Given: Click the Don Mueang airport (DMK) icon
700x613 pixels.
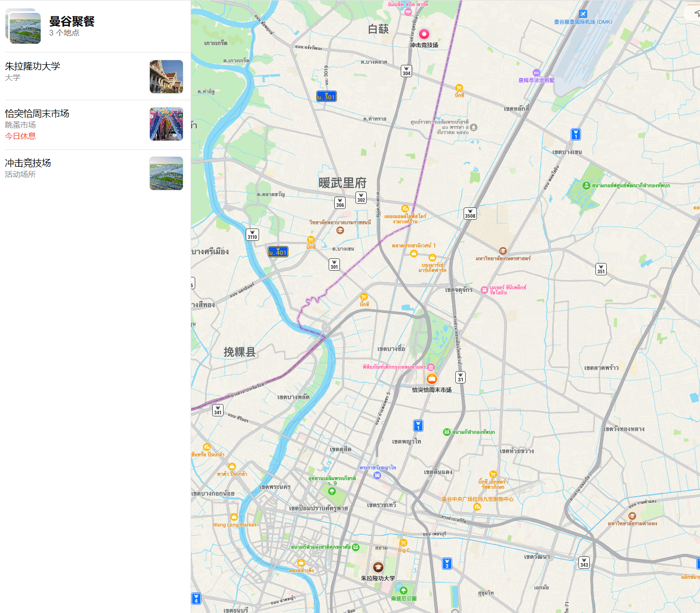Looking at the screenshot, I should pyautogui.click(x=583, y=14).
